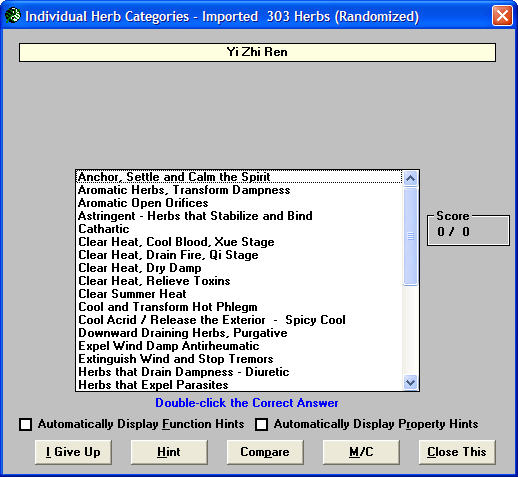This screenshot has height=477, width=518.
Task: Click the Close This button
Action: [457, 452]
